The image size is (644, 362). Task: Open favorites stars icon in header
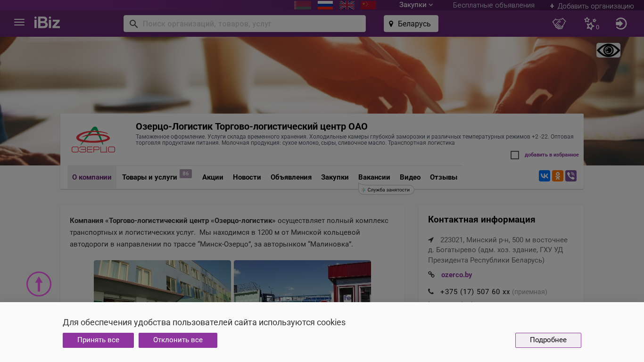(591, 24)
